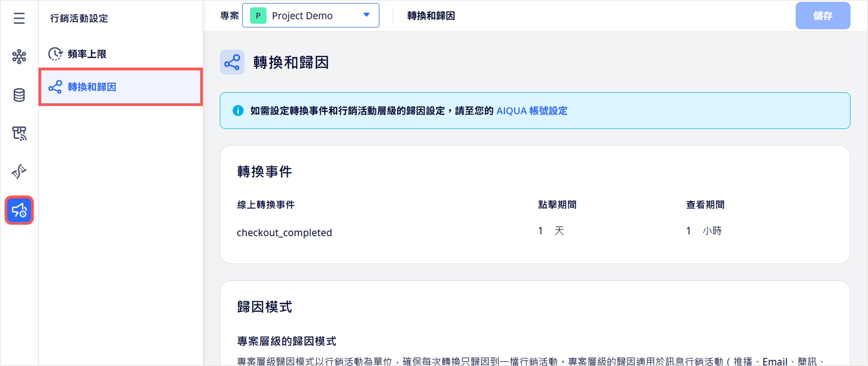Open the Project Demo dropdown
Image resolution: width=868 pixels, height=366 pixels.
point(310,16)
